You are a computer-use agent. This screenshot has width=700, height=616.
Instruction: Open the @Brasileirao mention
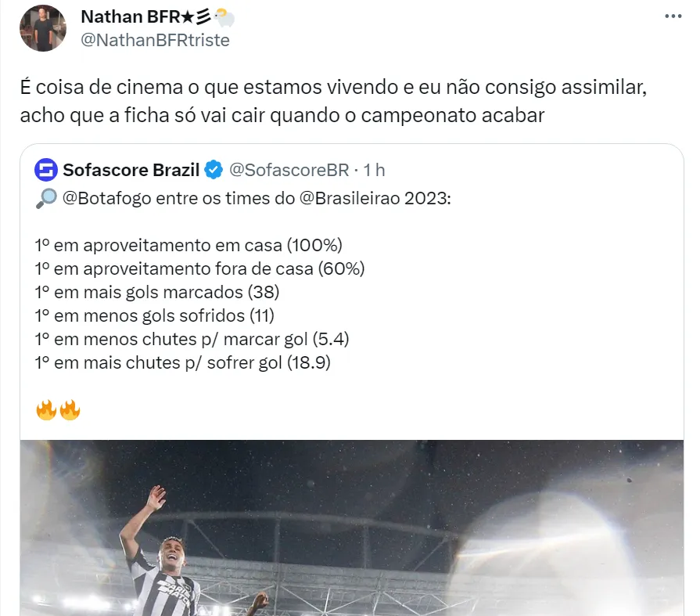(x=350, y=198)
